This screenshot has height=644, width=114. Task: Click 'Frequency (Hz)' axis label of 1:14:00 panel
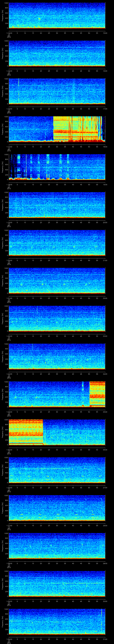(x=3, y=16)
